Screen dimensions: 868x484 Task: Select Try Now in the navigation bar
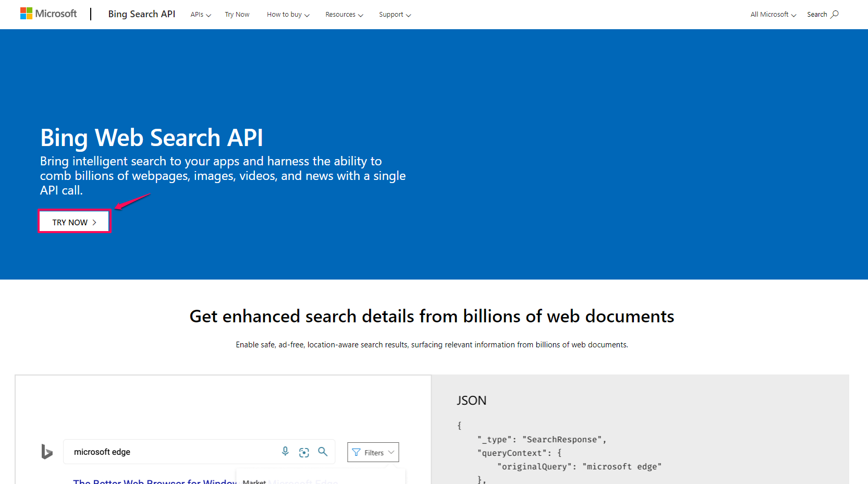tap(237, 14)
